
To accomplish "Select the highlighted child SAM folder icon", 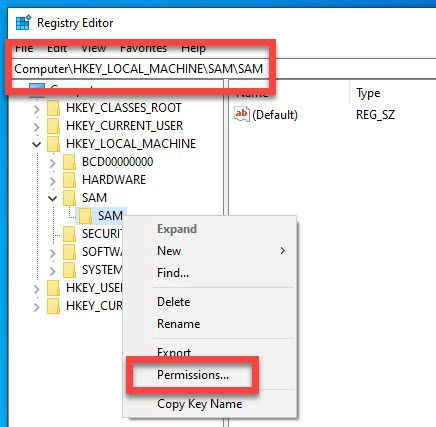I will (x=85, y=216).
